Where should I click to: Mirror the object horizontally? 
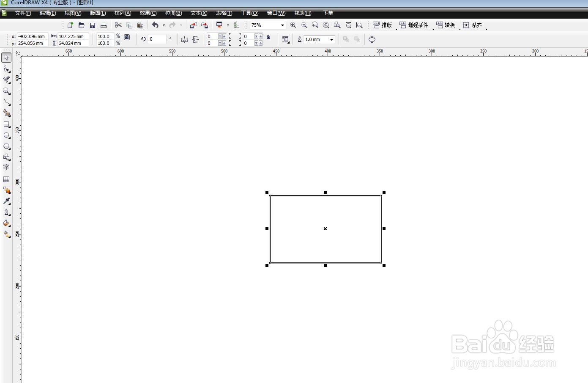[184, 39]
